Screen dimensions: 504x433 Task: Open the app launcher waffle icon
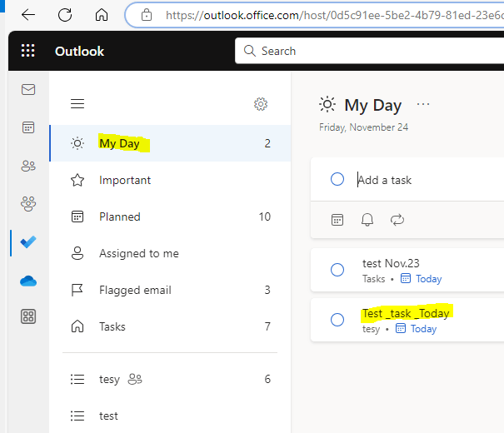28,51
